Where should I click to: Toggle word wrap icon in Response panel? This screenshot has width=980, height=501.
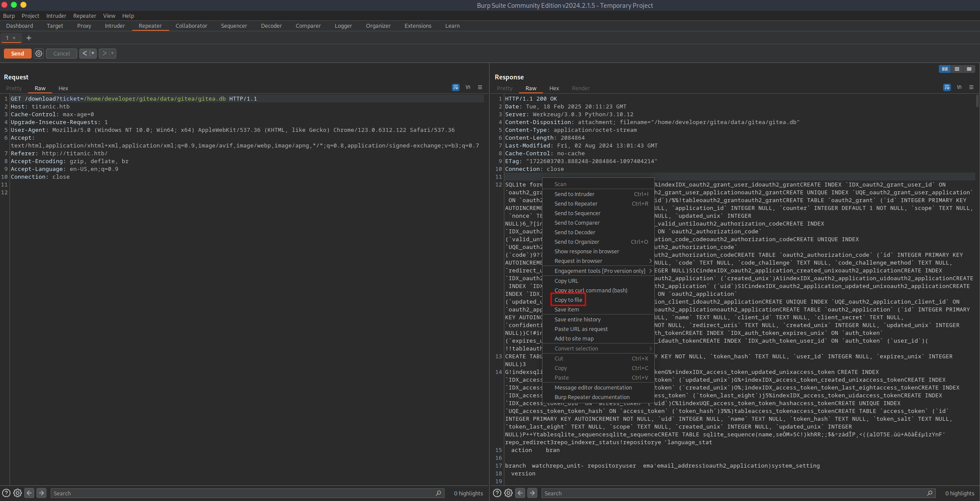pyautogui.click(x=947, y=87)
